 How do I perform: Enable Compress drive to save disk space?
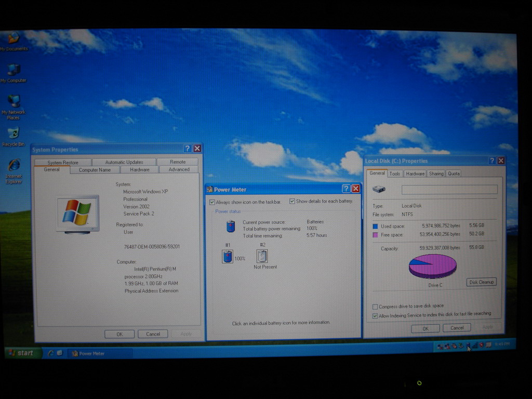(x=375, y=307)
